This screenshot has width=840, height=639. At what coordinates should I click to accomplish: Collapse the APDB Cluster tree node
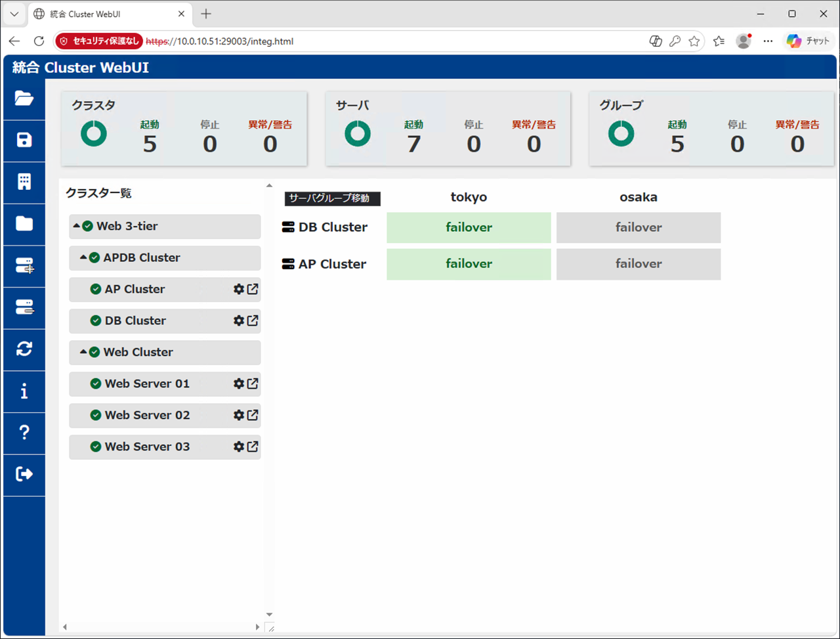[x=83, y=257]
